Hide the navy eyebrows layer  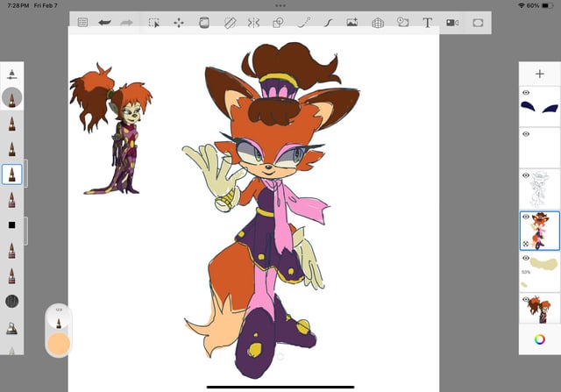pos(526,93)
